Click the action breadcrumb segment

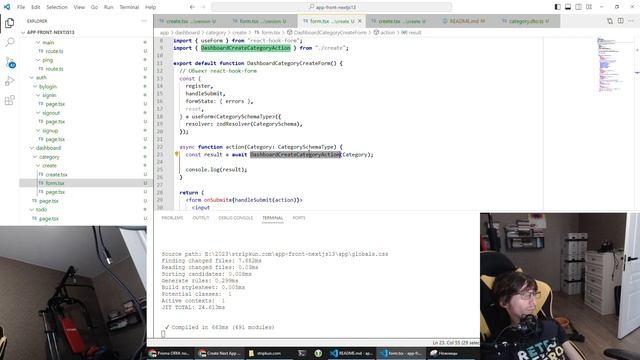point(387,32)
